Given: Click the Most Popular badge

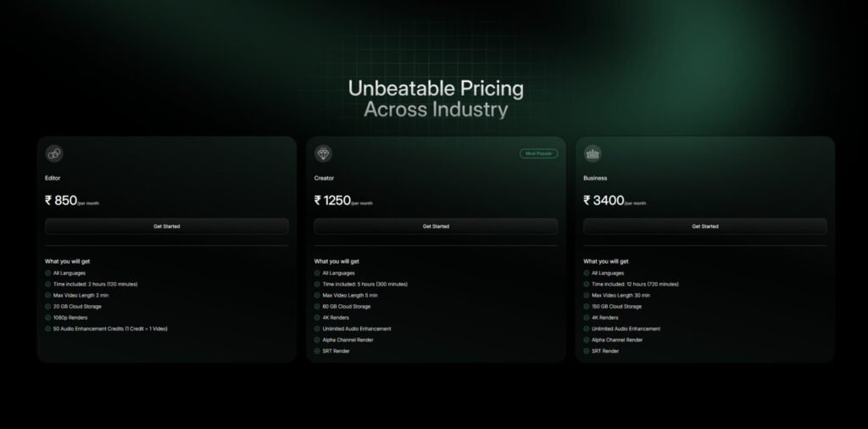Looking at the screenshot, I should (x=538, y=153).
